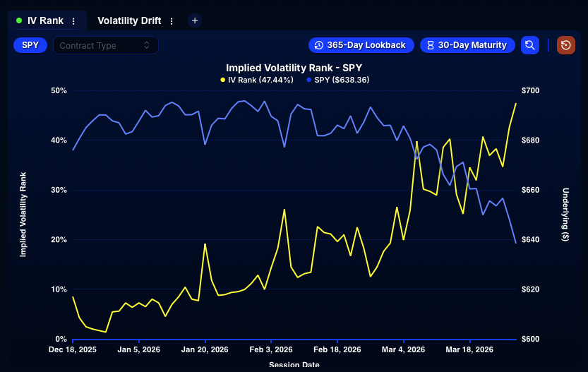
Task: Click the 30% left axis label
Action: tap(59, 190)
